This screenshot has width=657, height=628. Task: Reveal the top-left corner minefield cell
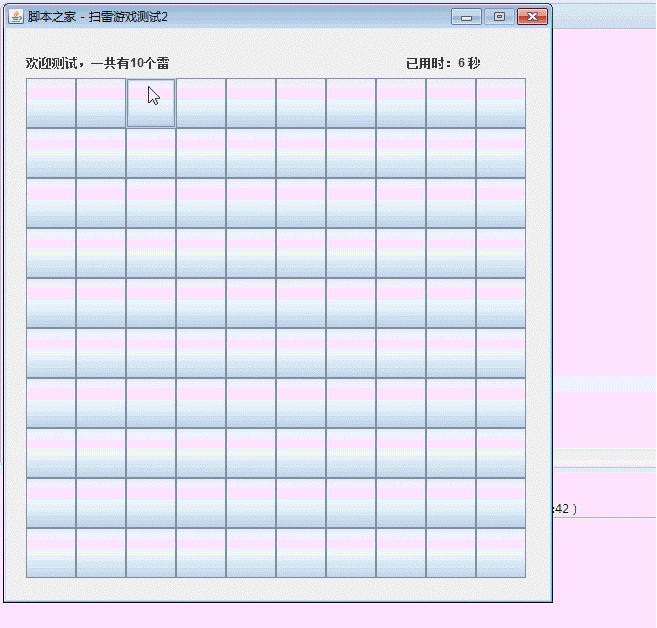tap(51, 103)
